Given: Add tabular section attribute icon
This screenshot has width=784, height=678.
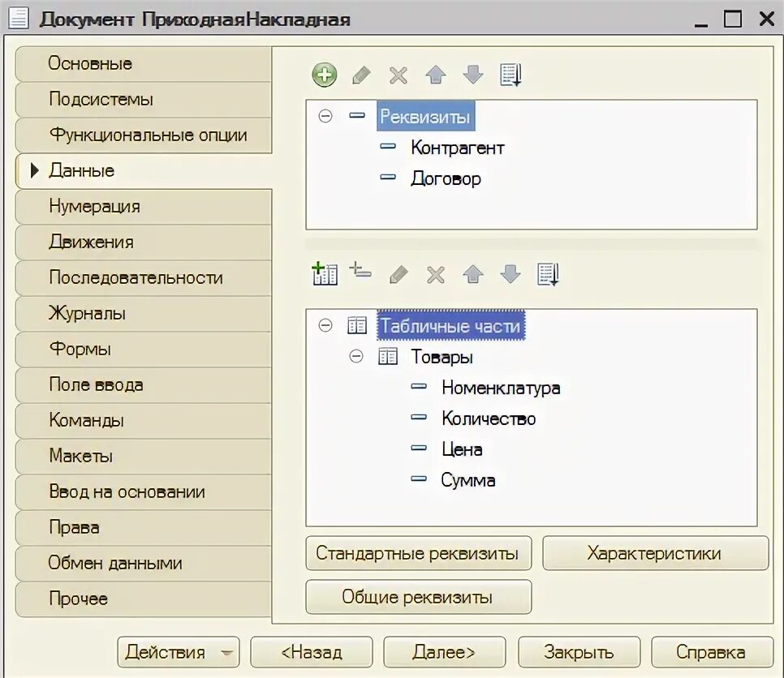Looking at the screenshot, I should click(360, 270).
